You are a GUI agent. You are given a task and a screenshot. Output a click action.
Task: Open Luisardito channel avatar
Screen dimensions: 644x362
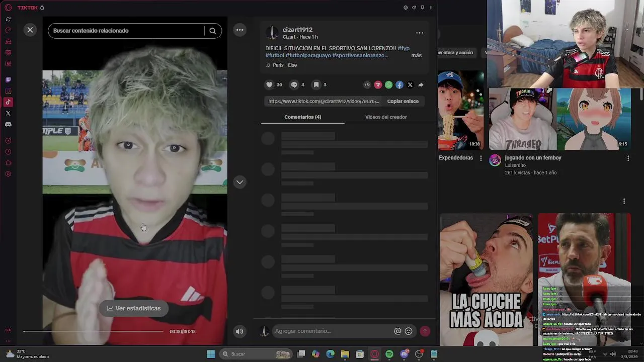click(495, 160)
